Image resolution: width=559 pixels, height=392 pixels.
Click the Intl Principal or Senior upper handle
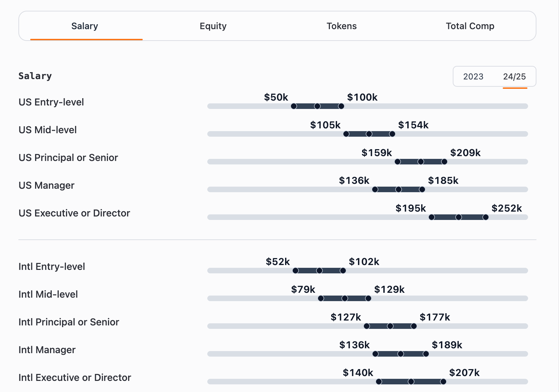[x=414, y=326]
